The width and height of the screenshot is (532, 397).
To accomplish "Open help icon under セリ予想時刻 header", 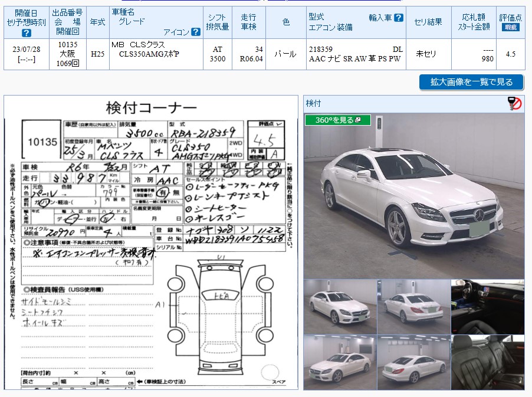I will click(x=26, y=33).
